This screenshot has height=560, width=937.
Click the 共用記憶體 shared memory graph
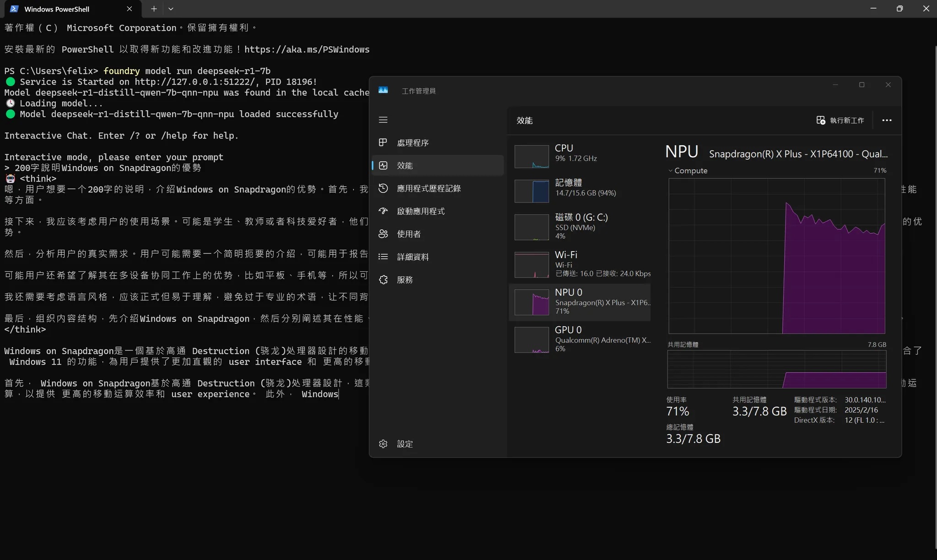click(776, 369)
